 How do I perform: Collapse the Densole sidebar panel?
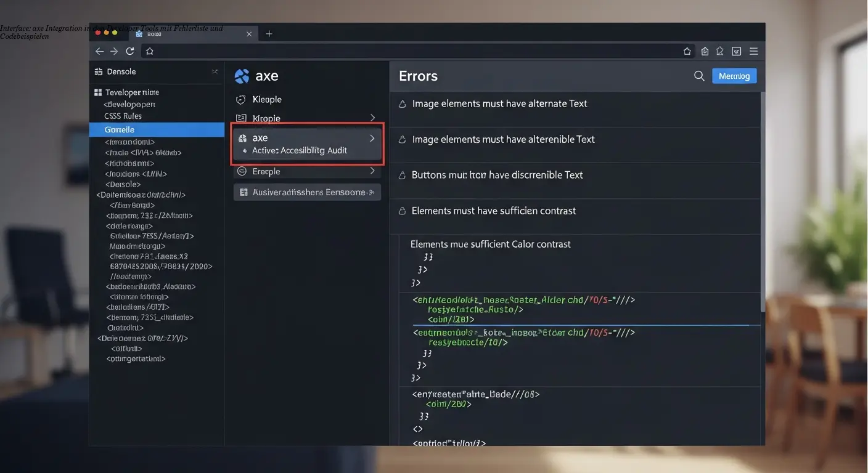pyautogui.click(x=215, y=71)
